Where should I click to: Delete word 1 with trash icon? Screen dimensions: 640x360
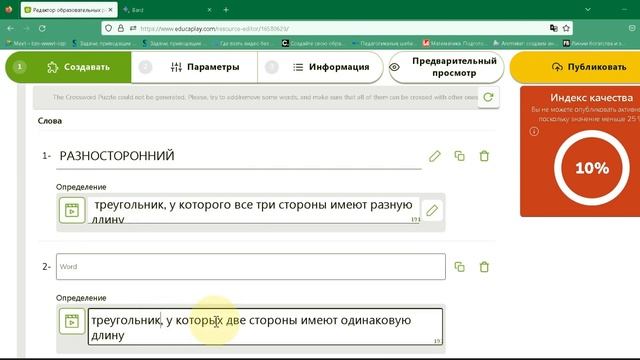(484, 156)
